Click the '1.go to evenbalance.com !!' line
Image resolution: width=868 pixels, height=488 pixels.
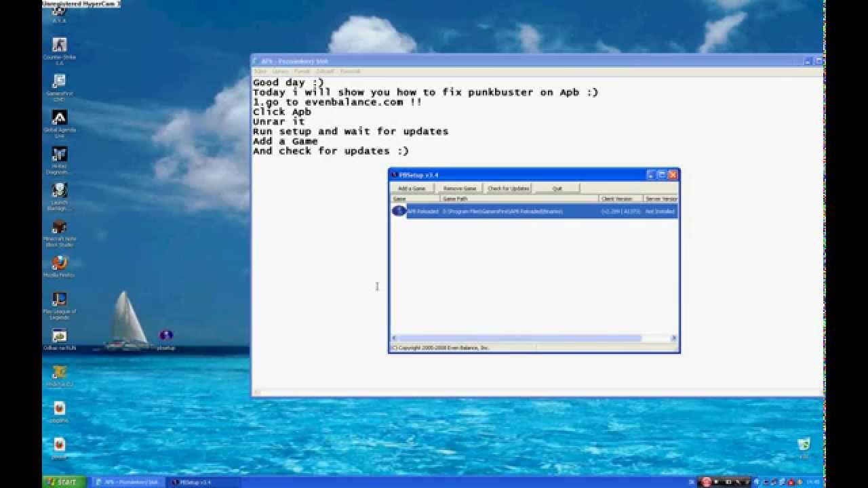coord(337,102)
